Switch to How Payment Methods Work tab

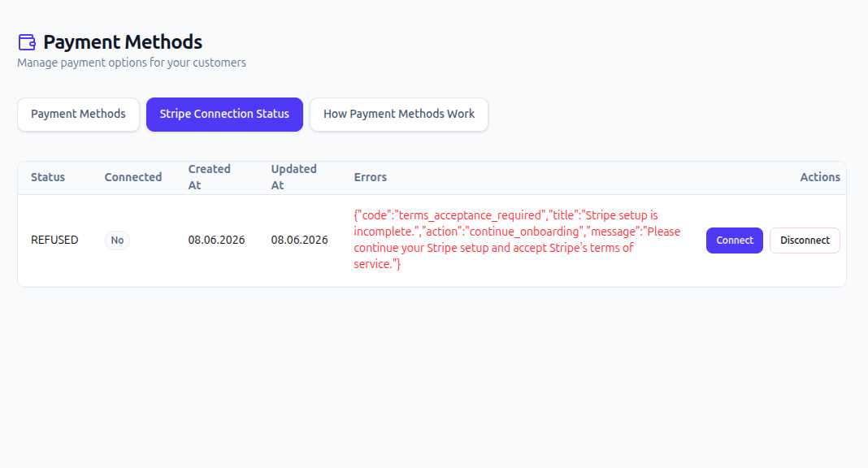point(398,114)
